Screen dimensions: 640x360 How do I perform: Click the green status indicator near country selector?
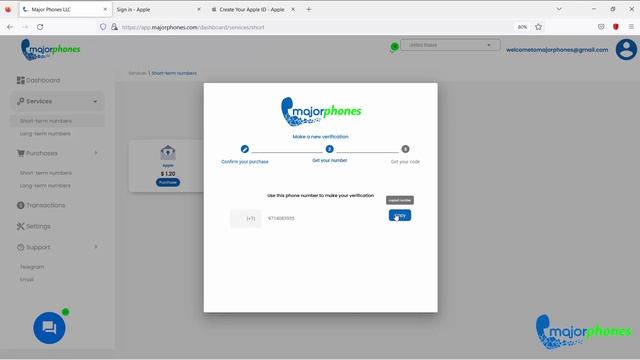point(394,47)
